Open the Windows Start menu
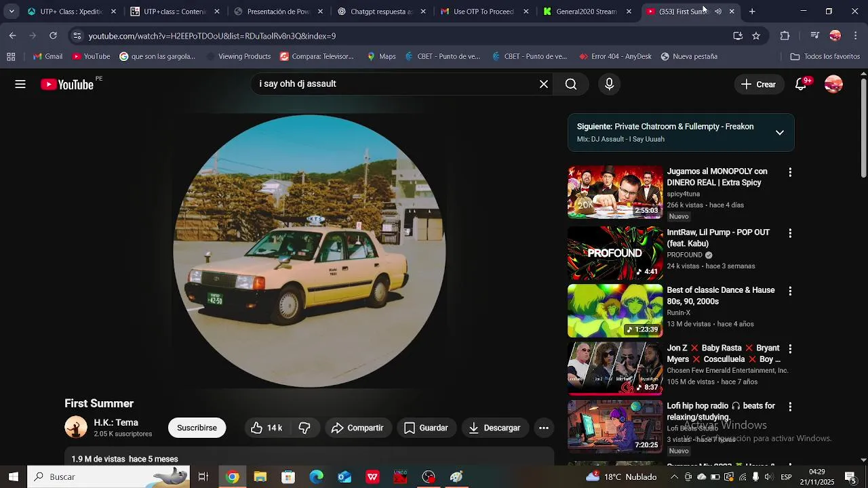Viewport: 868px width, 488px height. (x=14, y=476)
